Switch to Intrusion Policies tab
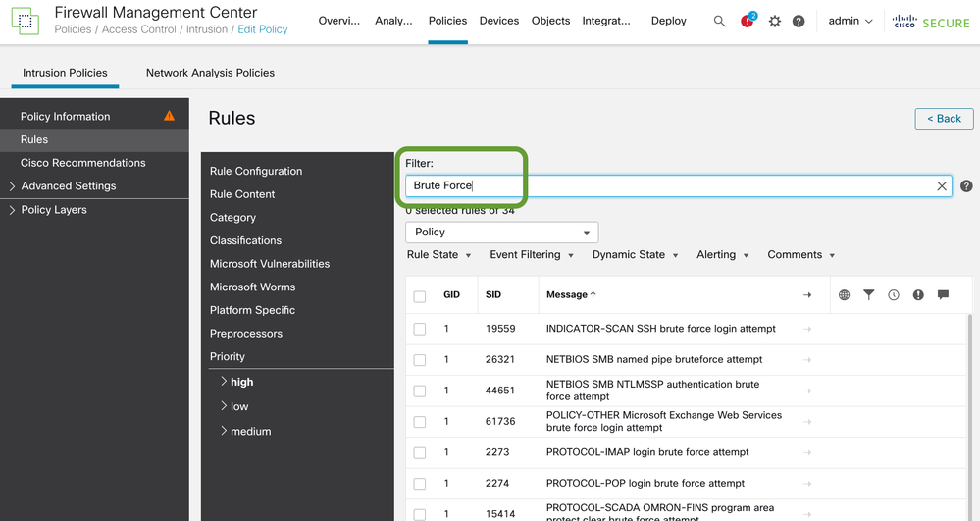The width and height of the screenshot is (980, 521). tap(65, 73)
